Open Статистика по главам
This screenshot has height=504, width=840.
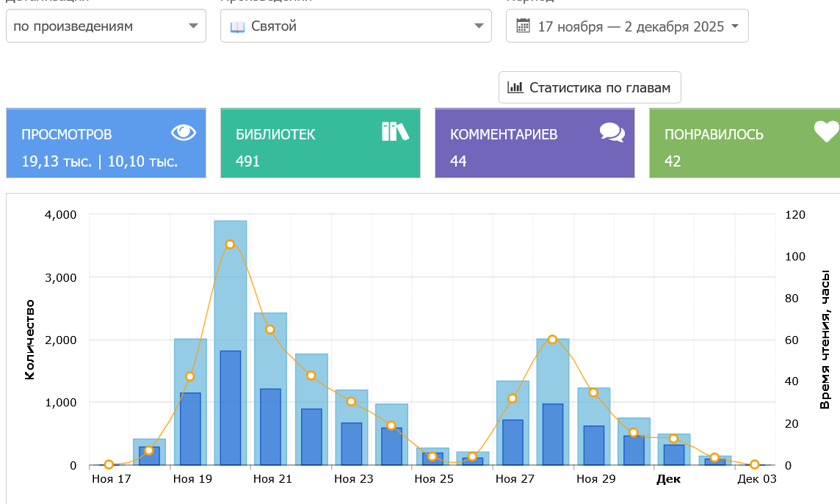pyautogui.click(x=590, y=87)
